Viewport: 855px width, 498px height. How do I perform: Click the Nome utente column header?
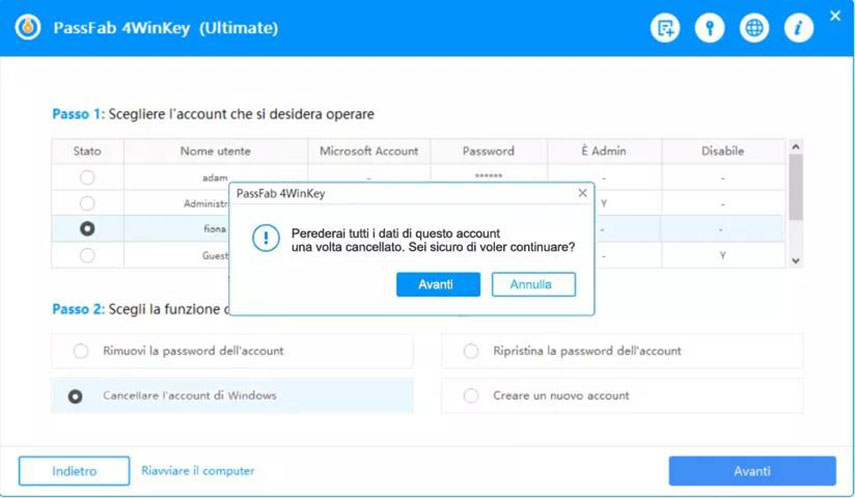(215, 151)
